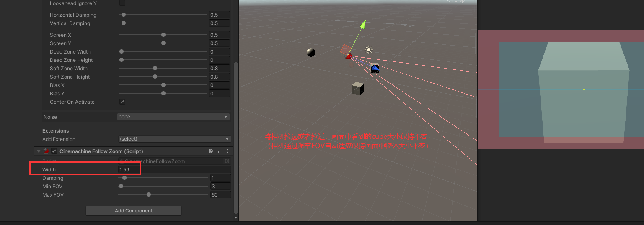Click Bias X value field

click(x=219, y=85)
